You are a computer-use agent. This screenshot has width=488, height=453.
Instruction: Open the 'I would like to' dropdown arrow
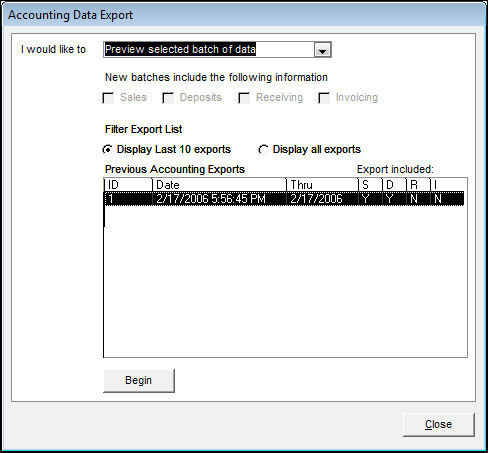tap(322, 50)
